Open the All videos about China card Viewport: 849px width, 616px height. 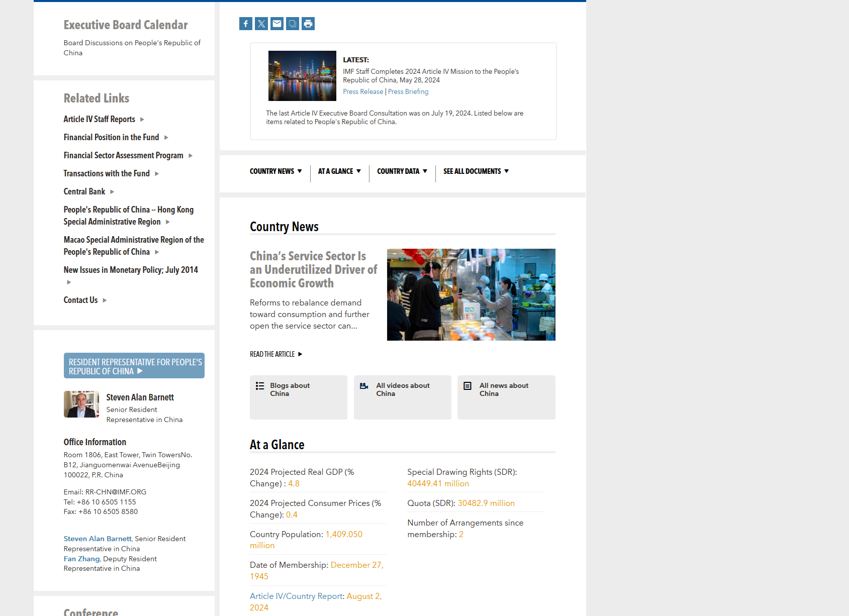403,397
